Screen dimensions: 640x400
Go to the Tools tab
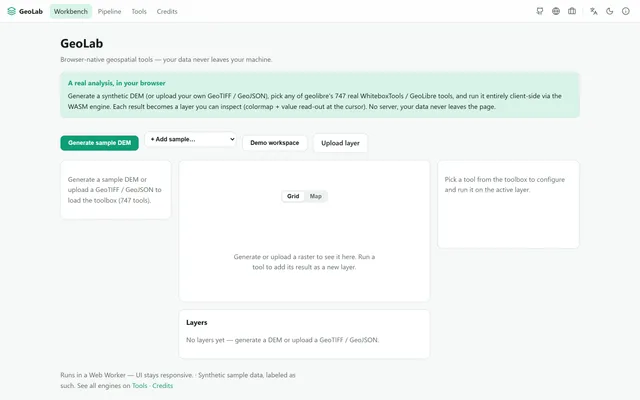pyautogui.click(x=139, y=11)
